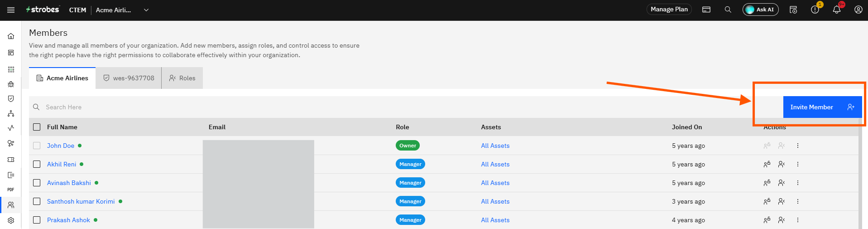Click the Search Here input field
The width and height of the screenshot is (868, 229).
pos(406,107)
